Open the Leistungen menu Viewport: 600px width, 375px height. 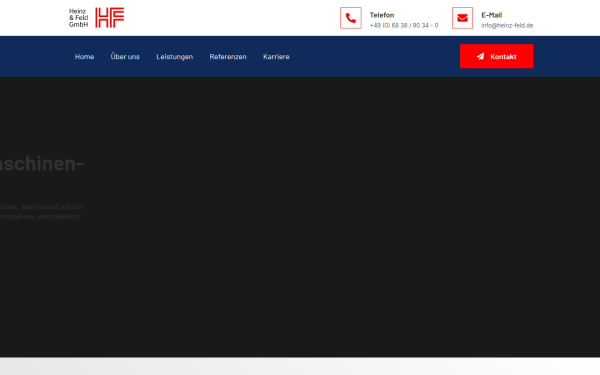point(174,57)
